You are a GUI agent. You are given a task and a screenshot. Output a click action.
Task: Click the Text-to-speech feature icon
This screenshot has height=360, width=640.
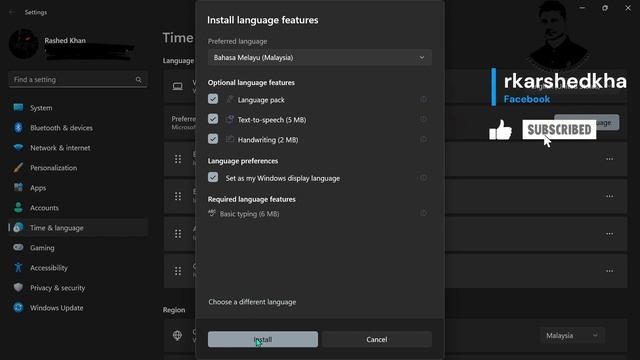click(230, 119)
